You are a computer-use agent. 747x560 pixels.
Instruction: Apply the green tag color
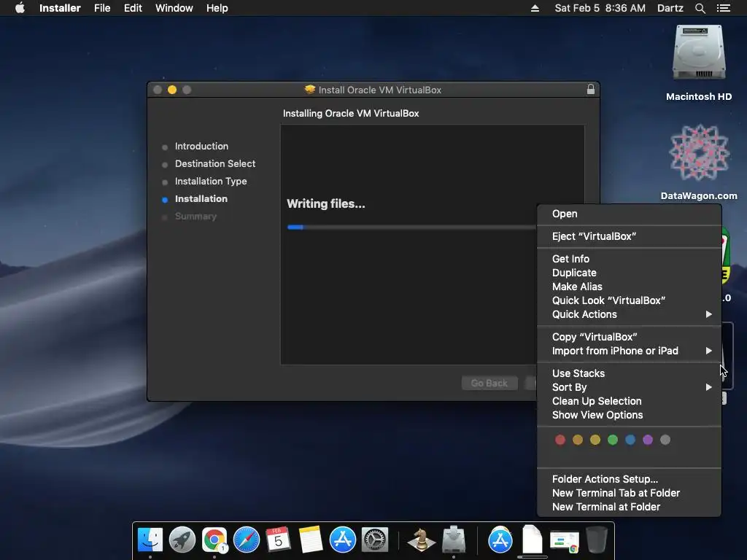click(x=613, y=440)
